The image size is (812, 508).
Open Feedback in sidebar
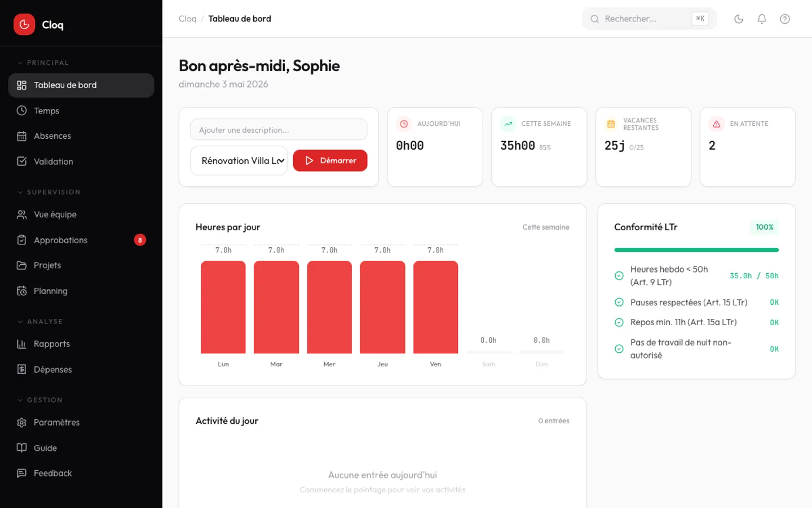tap(81, 473)
